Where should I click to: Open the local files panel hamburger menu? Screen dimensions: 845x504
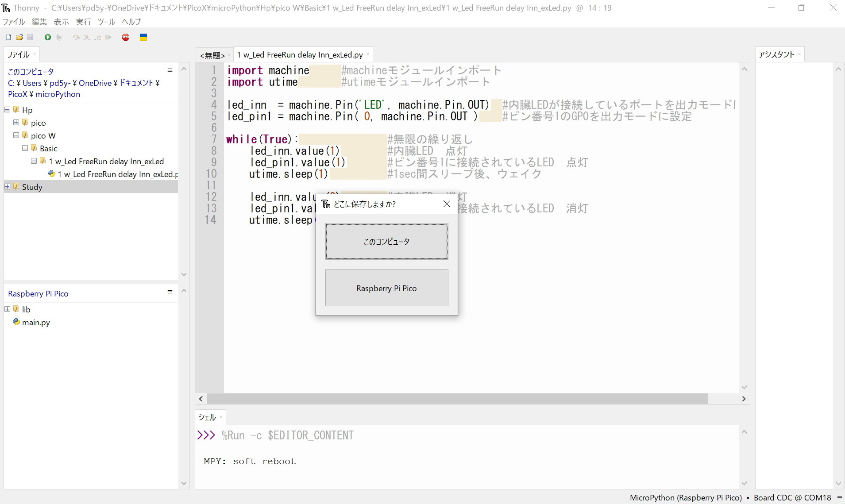[170, 70]
